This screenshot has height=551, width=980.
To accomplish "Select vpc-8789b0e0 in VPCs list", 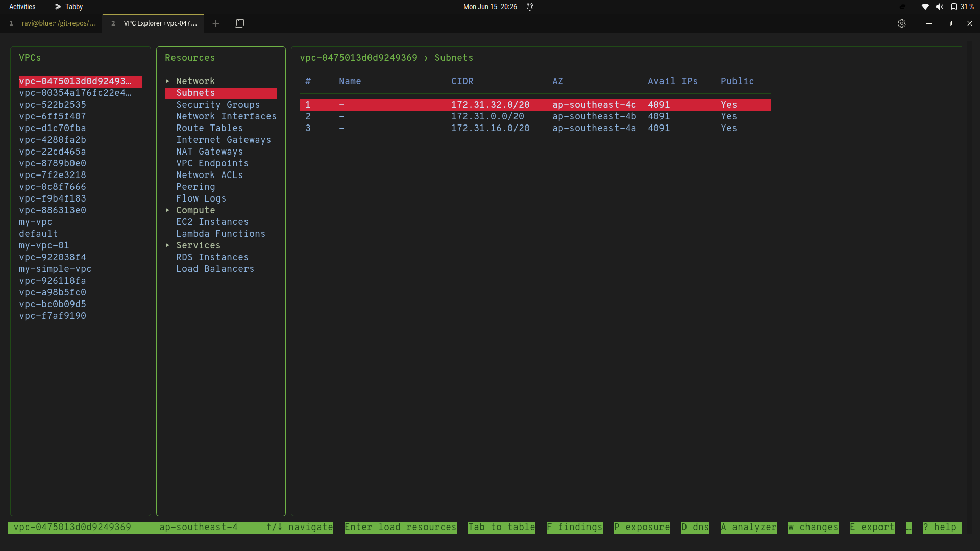I will click(x=53, y=163).
